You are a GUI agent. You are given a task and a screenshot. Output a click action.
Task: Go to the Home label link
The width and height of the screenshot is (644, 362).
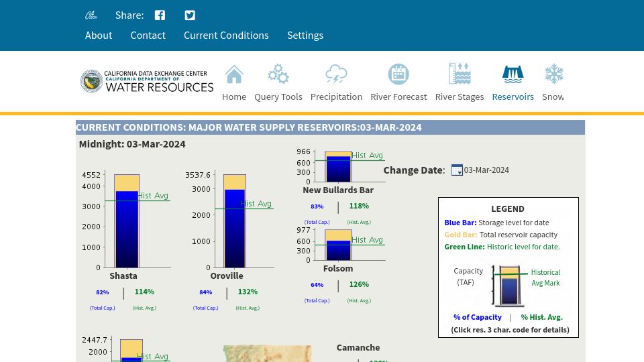(234, 97)
